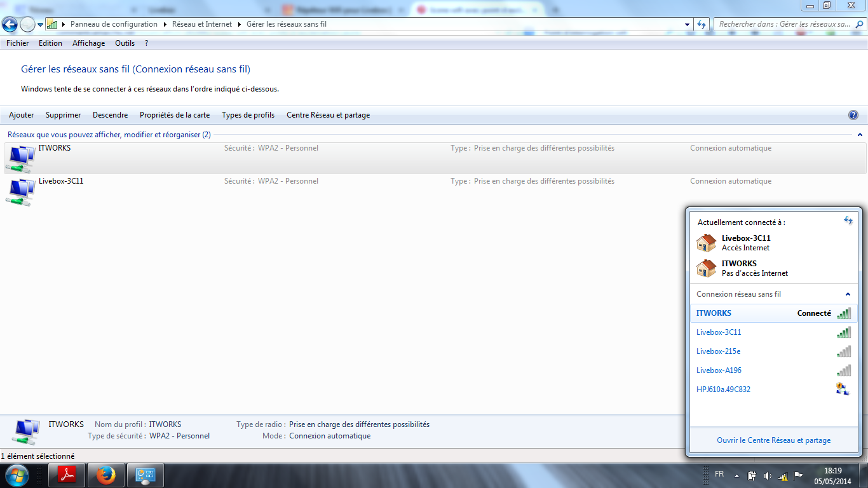Viewport: 868px width, 488px height.
Task: Show hidden tray icons arrow
Action: tap(736, 475)
